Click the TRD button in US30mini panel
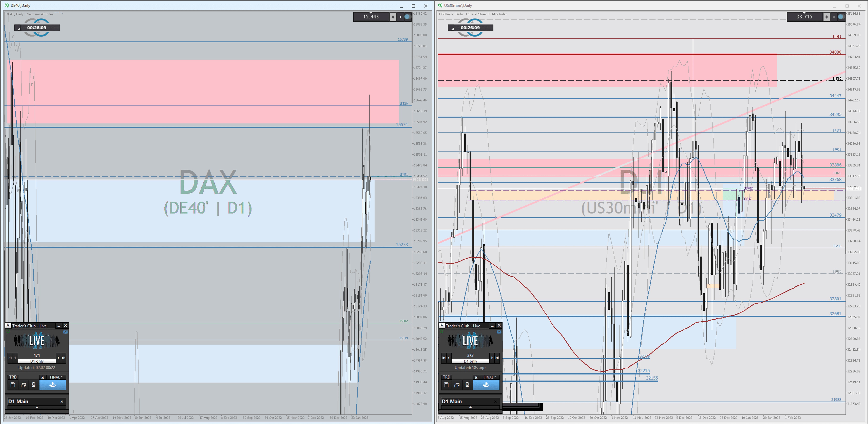868x424 pixels. pyautogui.click(x=446, y=377)
